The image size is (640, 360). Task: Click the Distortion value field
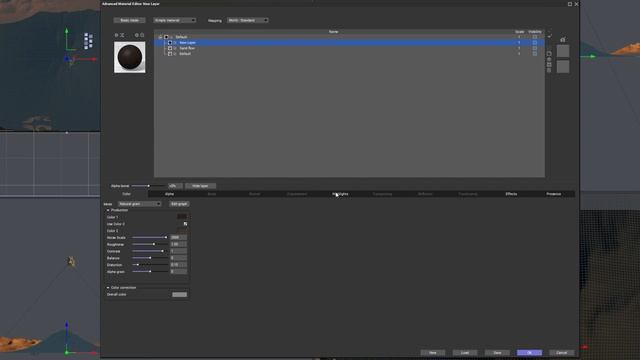coord(178,265)
